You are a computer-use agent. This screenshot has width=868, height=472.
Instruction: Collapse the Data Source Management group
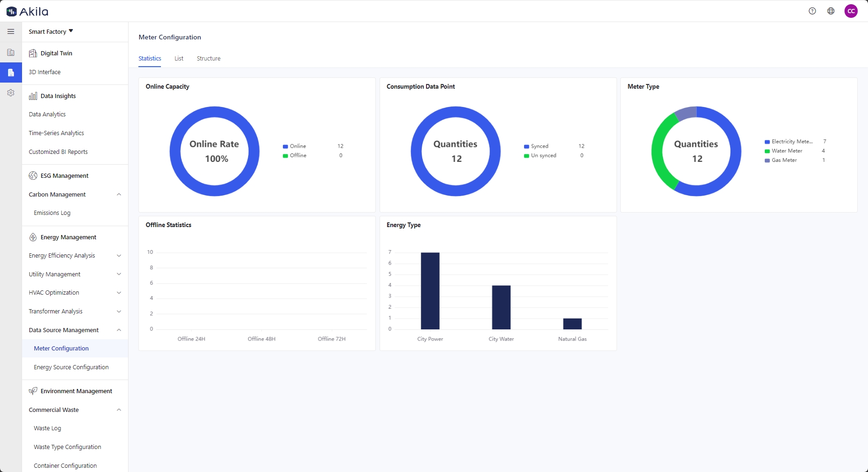[119, 330]
